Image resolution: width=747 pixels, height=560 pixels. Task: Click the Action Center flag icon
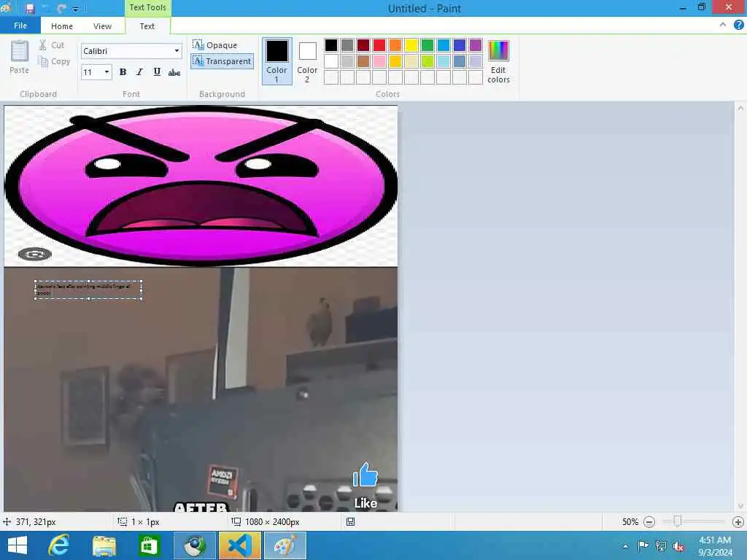click(643, 545)
